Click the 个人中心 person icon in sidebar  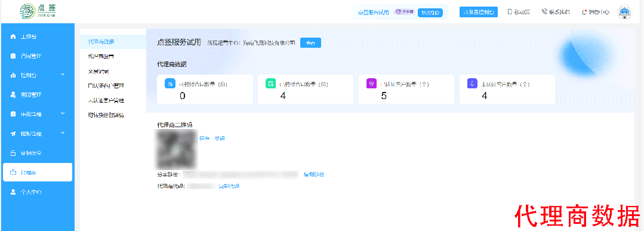coord(13,192)
